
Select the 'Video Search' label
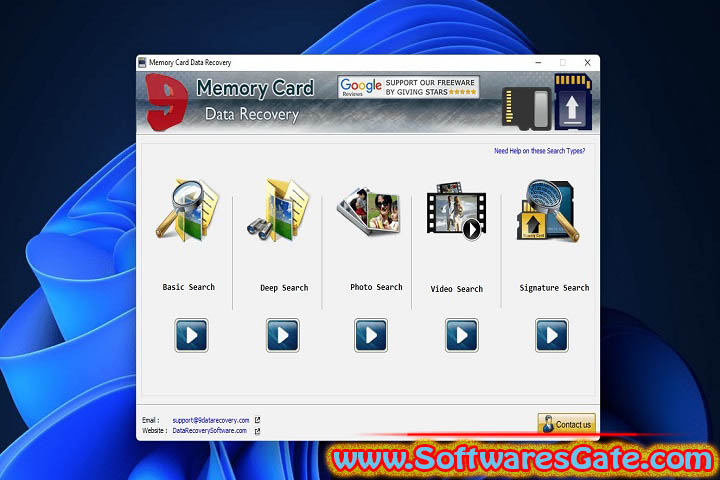(456, 289)
